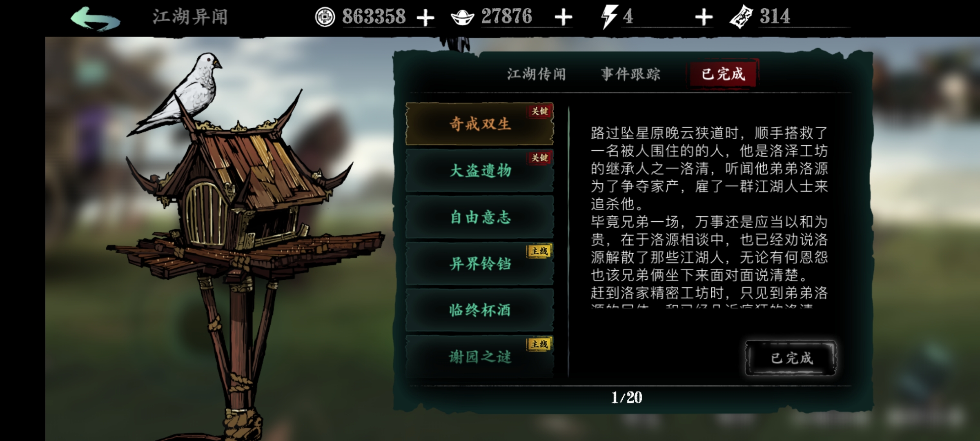Select the 奇戒双生 quest entry
Image resolution: width=980 pixels, height=441 pixels.
[480, 124]
